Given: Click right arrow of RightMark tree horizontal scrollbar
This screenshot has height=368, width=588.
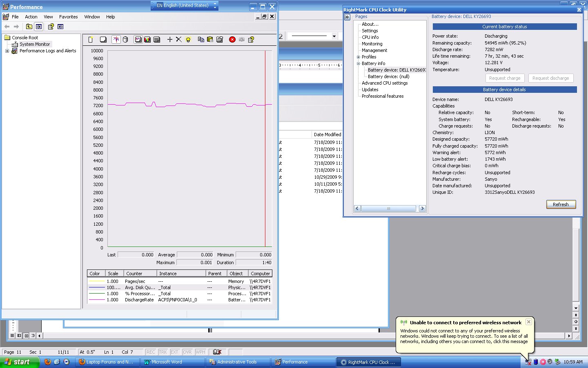Looking at the screenshot, I should point(422,209).
